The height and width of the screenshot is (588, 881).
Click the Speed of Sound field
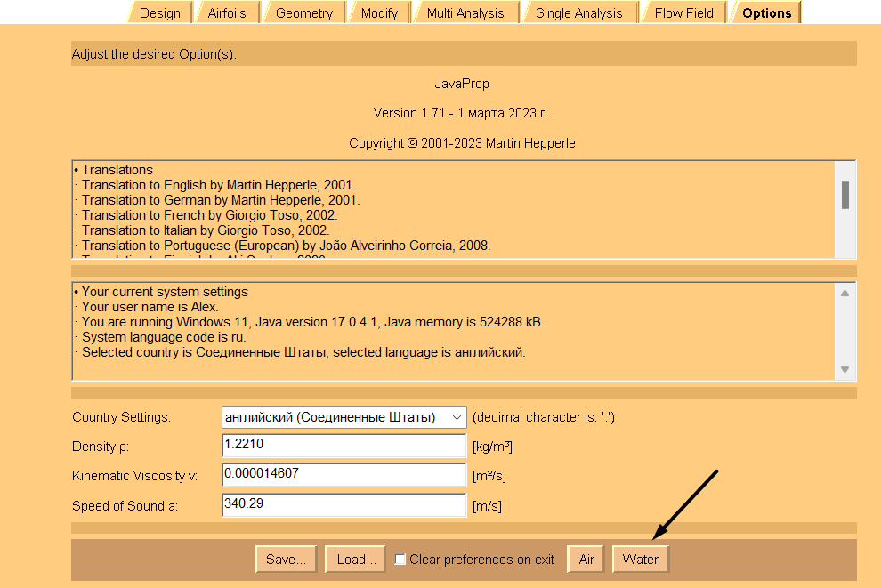(344, 505)
